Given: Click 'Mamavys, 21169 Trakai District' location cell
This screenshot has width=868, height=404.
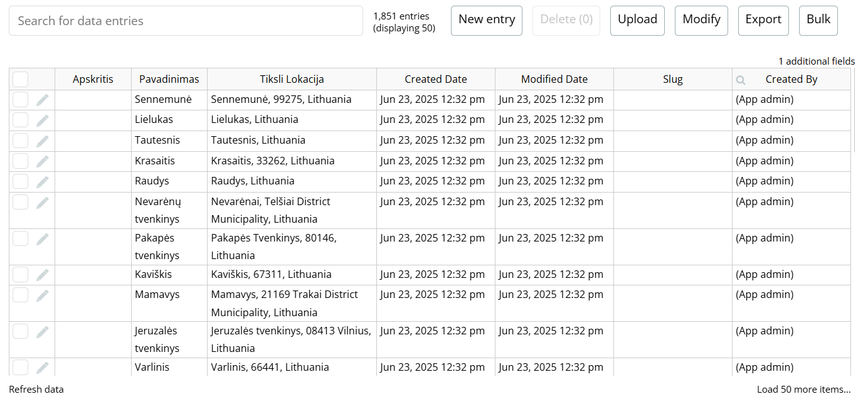Looking at the screenshot, I should click(x=292, y=303).
